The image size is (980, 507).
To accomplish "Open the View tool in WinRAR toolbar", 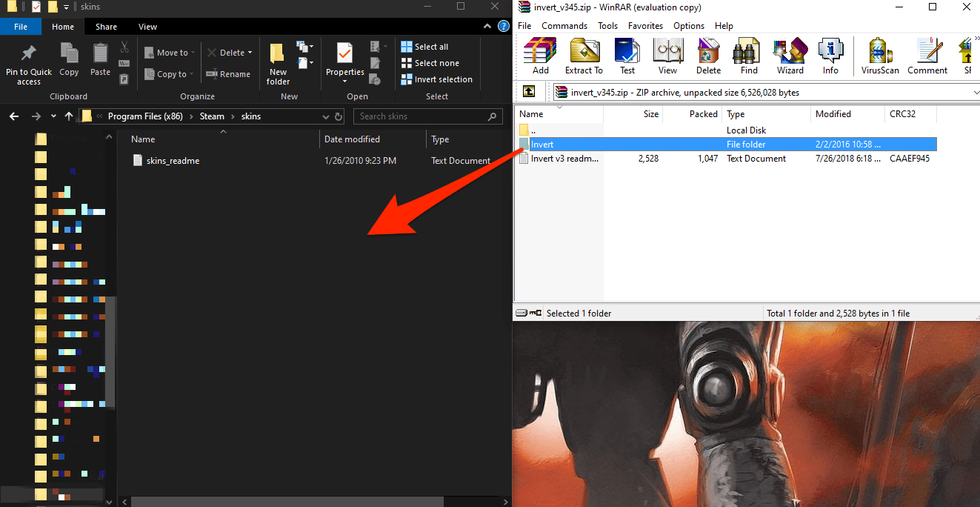I will coord(667,56).
